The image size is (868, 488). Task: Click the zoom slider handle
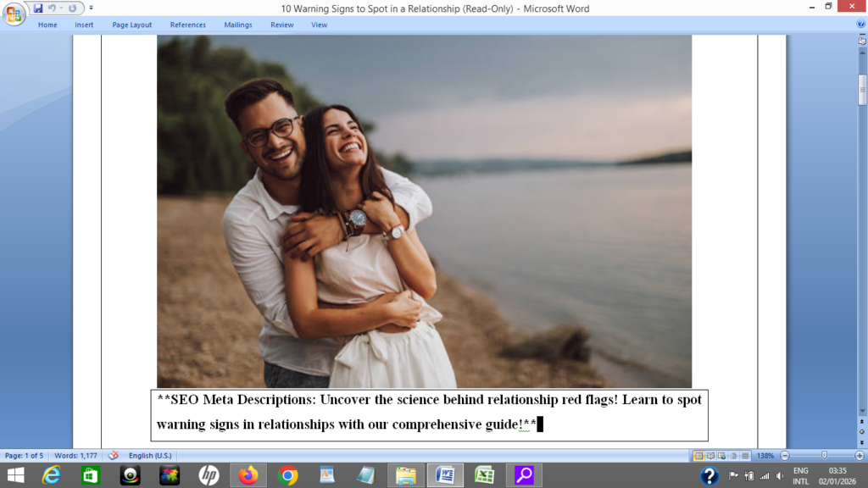coord(824,456)
